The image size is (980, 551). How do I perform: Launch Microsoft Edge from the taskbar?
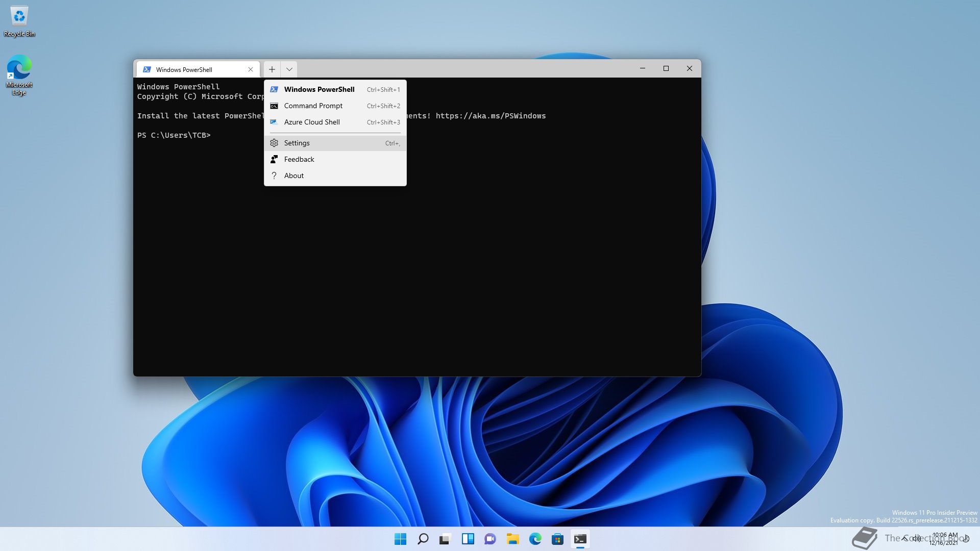[535, 539]
